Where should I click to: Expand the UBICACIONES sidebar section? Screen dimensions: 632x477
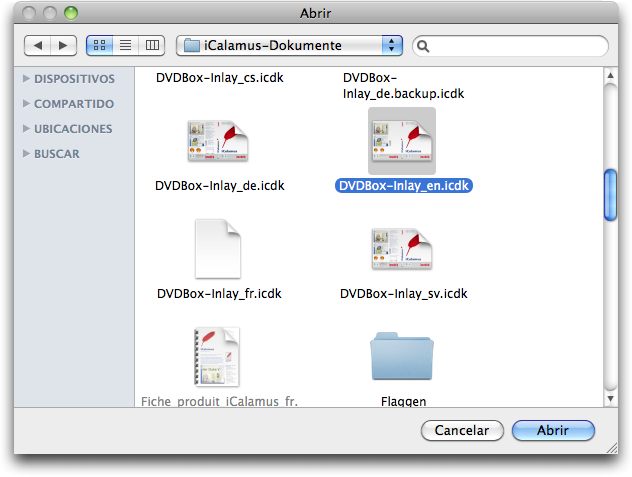[27, 129]
